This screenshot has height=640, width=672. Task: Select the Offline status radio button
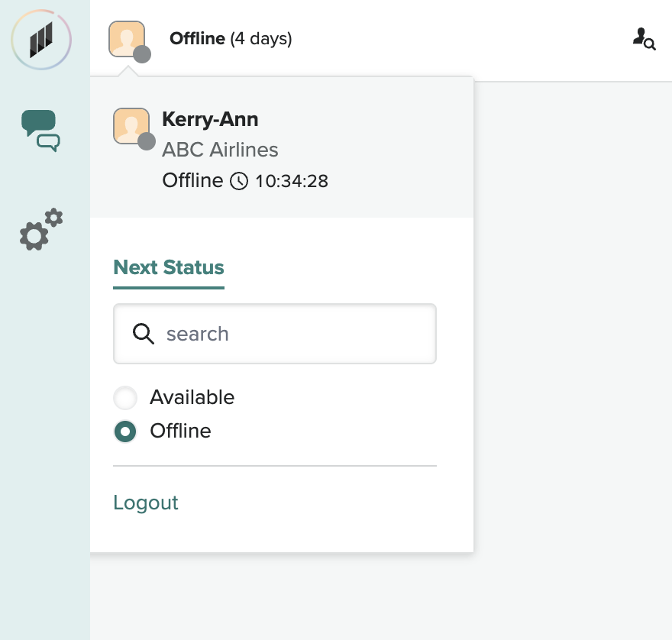(125, 432)
